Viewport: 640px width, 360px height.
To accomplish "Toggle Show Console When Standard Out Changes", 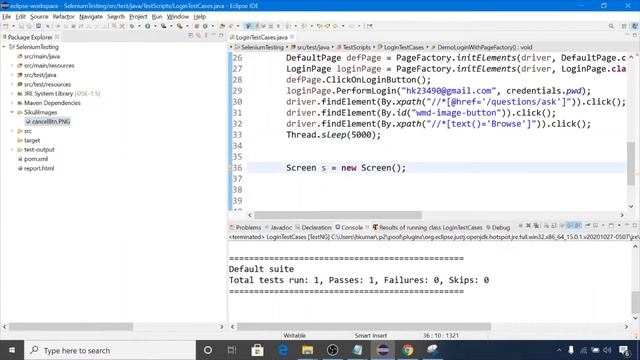I will pyautogui.click(x=570, y=226).
